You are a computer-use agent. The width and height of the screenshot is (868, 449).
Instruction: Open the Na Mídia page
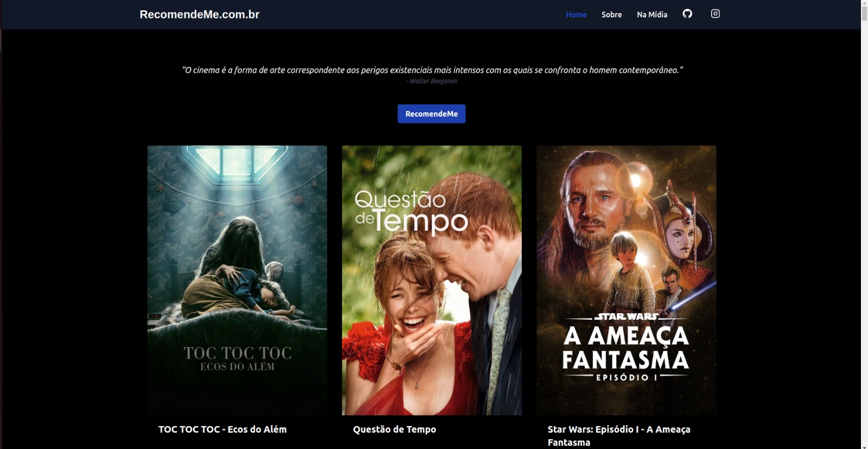pyautogui.click(x=652, y=15)
